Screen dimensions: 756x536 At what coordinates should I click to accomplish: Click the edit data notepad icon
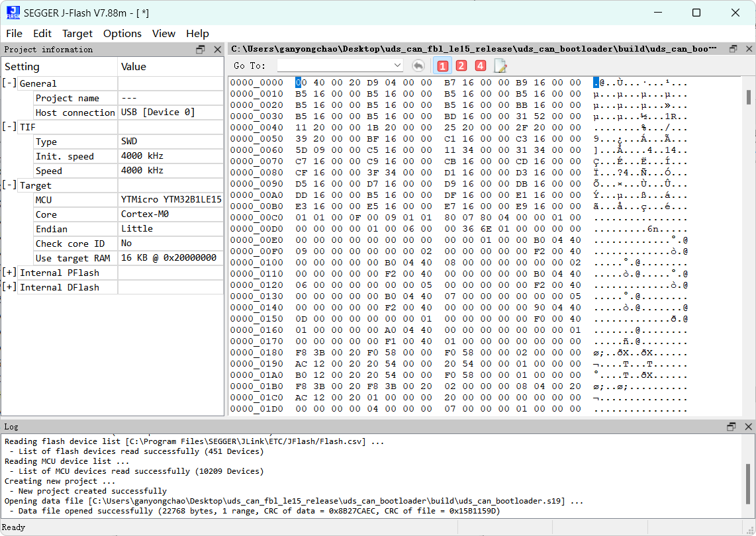[500, 66]
